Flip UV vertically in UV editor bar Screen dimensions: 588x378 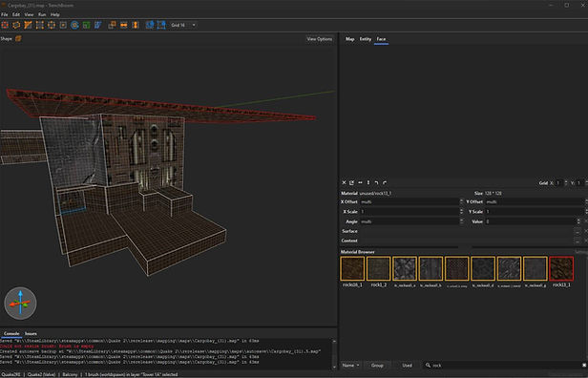pos(368,182)
